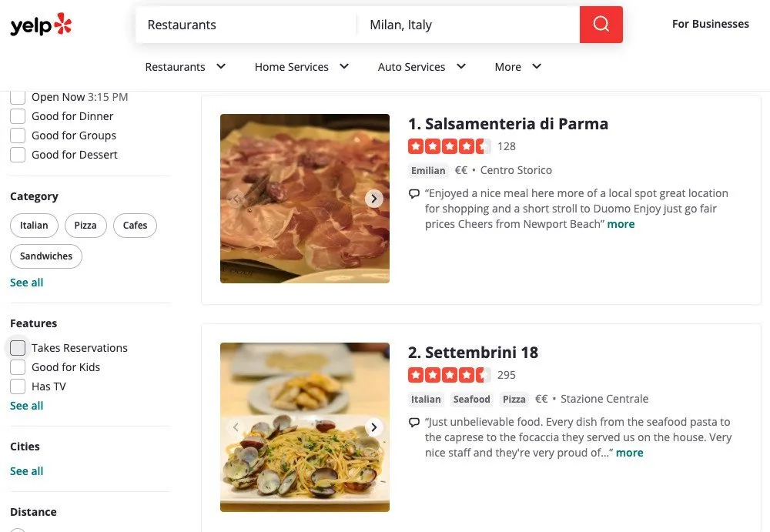Image resolution: width=770 pixels, height=532 pixels.
Task: Click the quote bubble beside Settembrini review
Action: 414,422
